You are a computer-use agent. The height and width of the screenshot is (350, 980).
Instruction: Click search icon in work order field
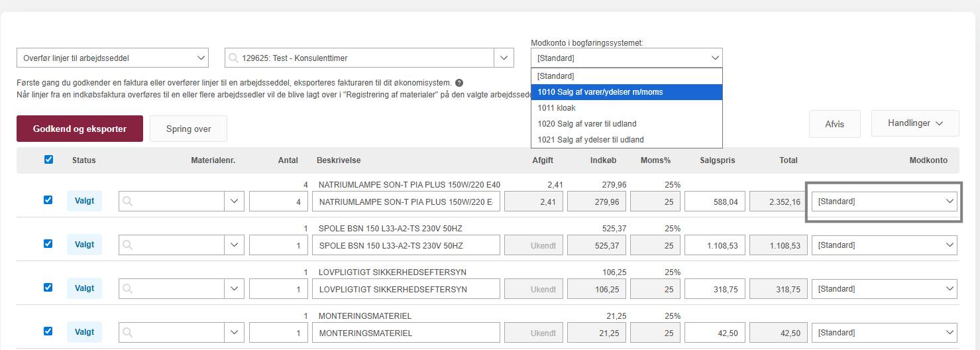233,58
